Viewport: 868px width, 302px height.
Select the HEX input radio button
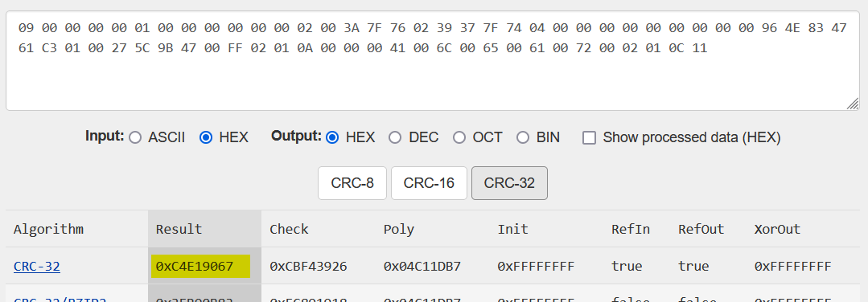pos(206,137)
